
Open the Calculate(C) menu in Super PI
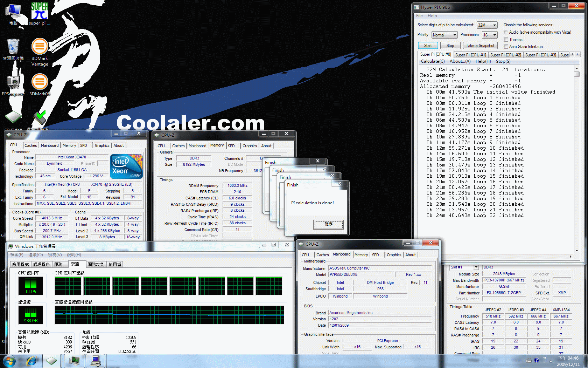coord(433,61)
